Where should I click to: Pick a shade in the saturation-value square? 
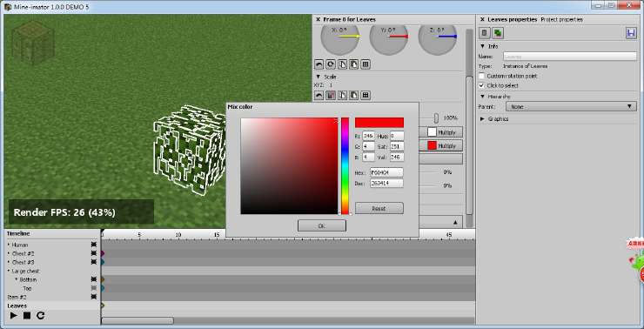click(289, 166)
